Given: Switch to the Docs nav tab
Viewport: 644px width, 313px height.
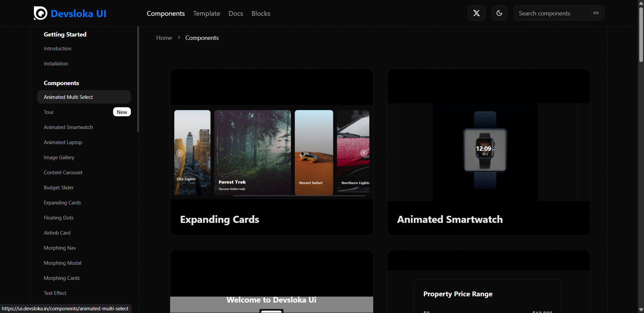Looking at the screenshot, I should click(236, 13).
